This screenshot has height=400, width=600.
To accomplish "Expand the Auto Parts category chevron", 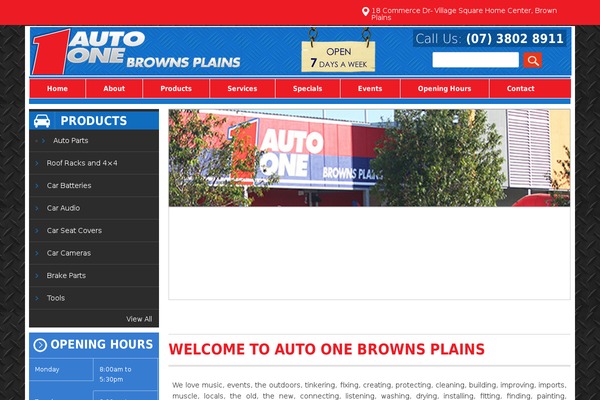I will tap(44, 140).
